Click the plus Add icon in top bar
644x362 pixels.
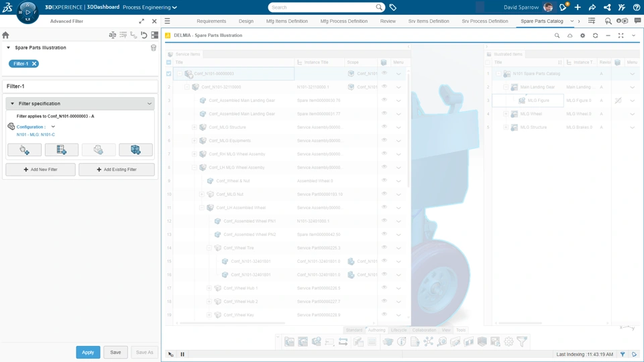tap(578, 7)
